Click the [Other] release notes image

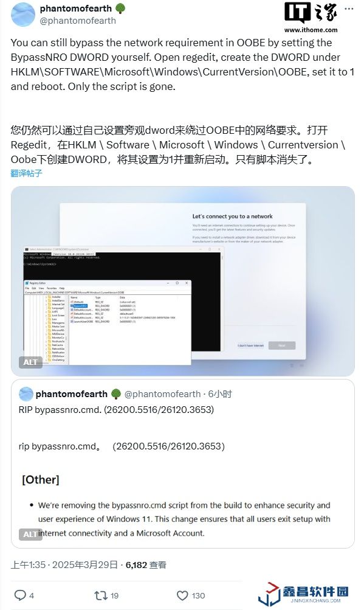pos(183,505)
